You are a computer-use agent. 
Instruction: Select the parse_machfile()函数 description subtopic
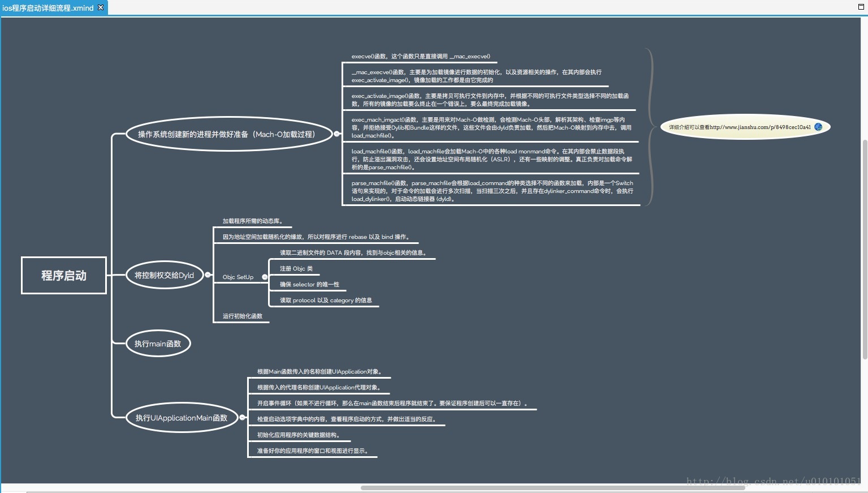[x=493, y=191]
